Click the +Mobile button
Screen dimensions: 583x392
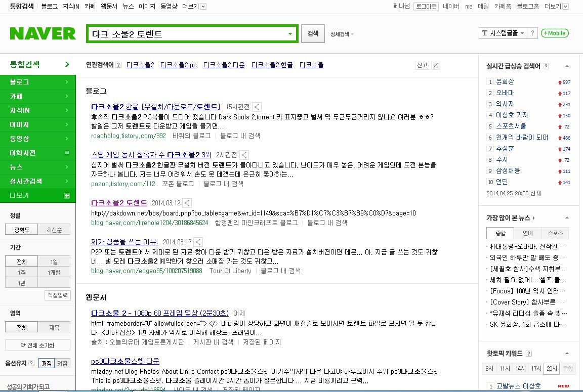(555, 33)
